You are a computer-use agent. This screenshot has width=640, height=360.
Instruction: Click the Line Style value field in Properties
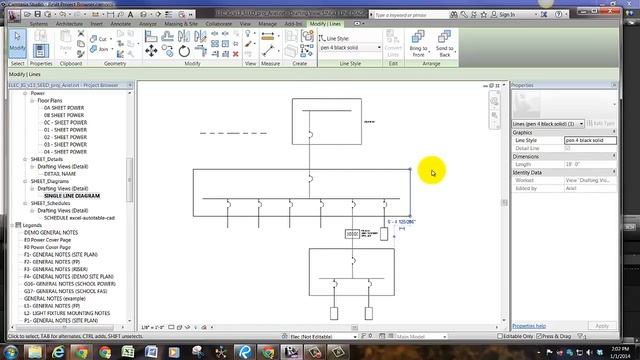[x=590, y=140]
